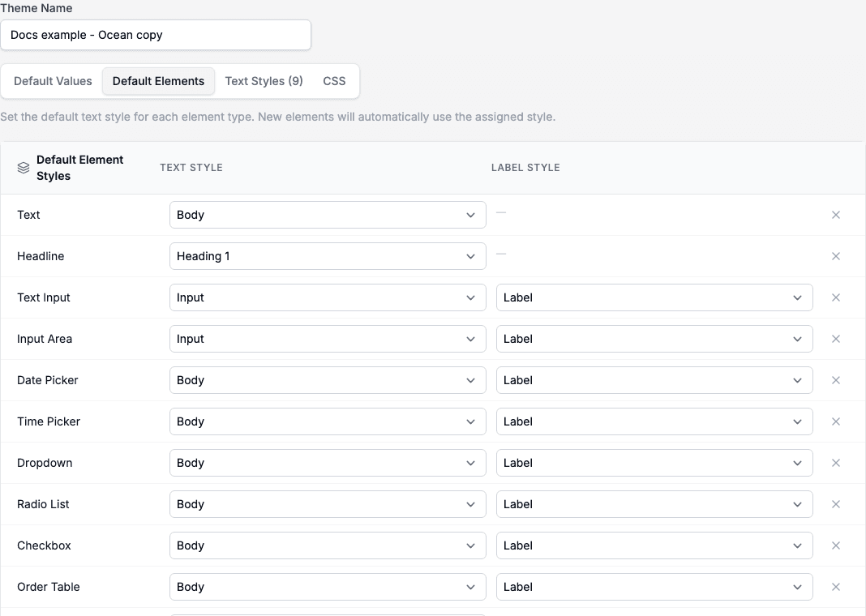The width and height of the screenshot is (866, 616).
Task: Clear the Checkbox row with X icon
Action: pos(836,545)
